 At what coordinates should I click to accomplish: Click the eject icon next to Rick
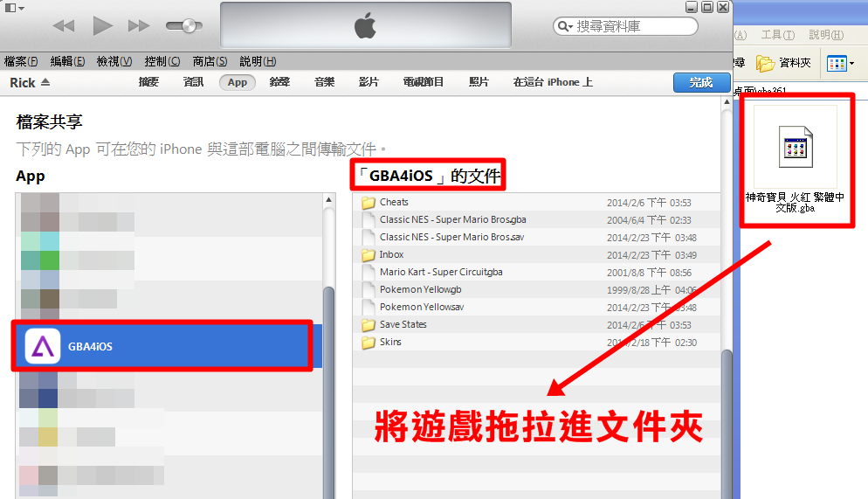tap(45, 82)
